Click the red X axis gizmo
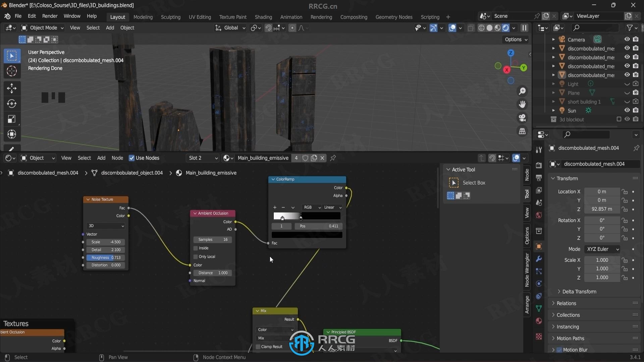 pos(507,70)
